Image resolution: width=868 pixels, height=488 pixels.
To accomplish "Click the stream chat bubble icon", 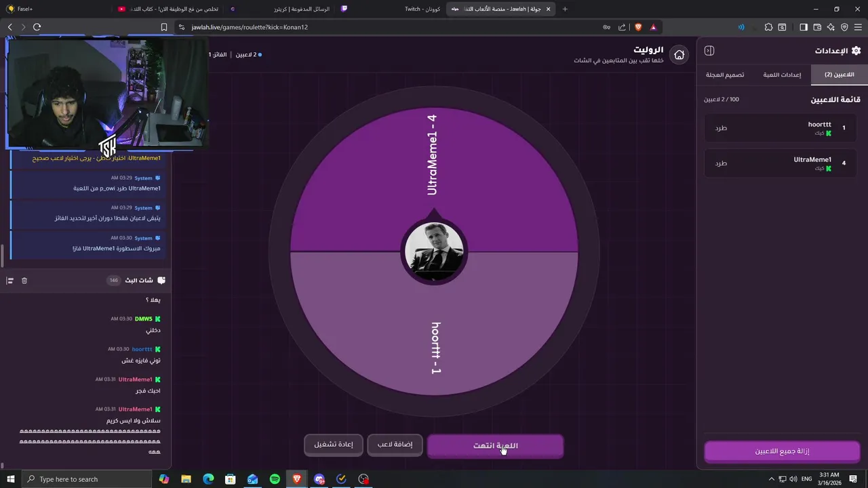I will (161, 280).
